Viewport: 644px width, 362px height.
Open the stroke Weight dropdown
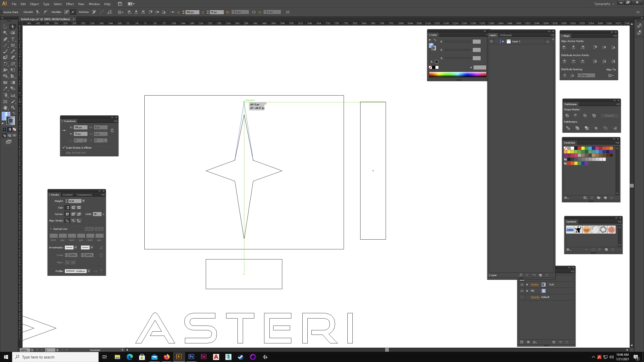84,201
